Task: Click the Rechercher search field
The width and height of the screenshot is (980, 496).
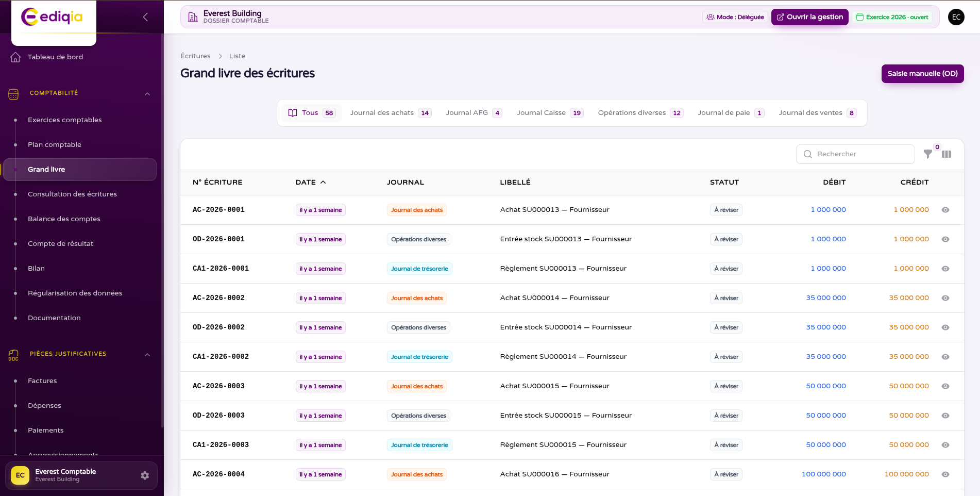Action: pos(855,154)
